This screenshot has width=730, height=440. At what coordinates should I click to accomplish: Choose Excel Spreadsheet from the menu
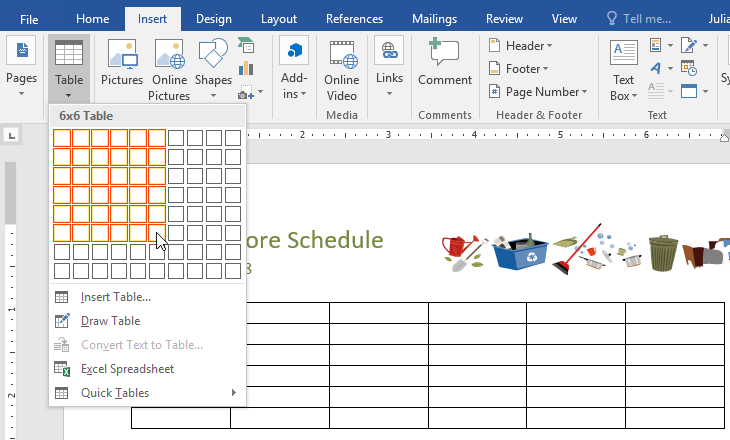127,369
